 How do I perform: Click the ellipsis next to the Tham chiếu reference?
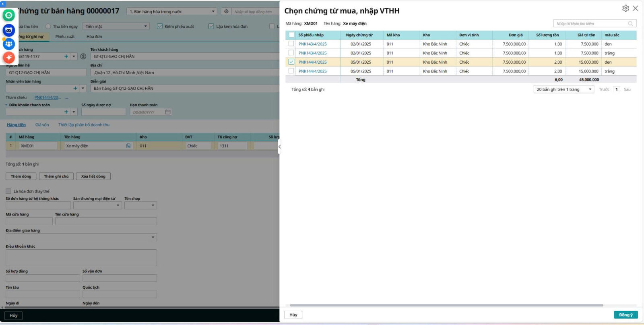67,97
